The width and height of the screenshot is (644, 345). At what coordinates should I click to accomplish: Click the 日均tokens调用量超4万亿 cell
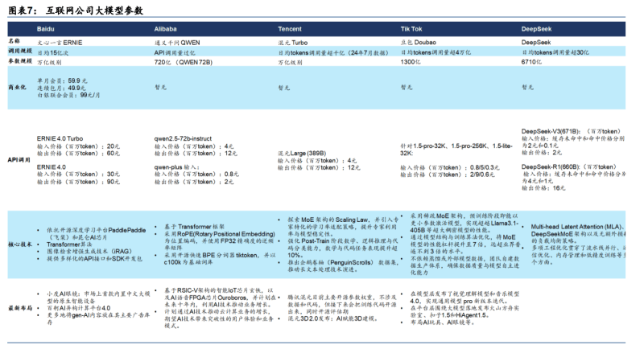436,52
